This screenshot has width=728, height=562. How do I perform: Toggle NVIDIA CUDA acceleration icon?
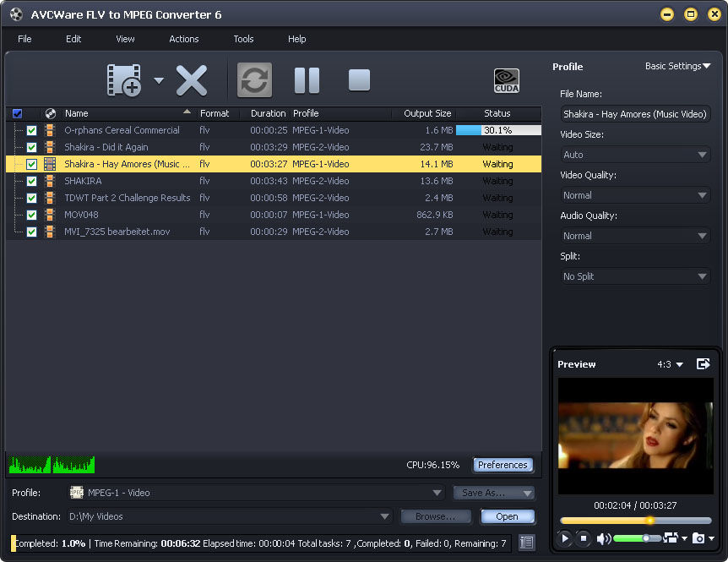point(507,81)
